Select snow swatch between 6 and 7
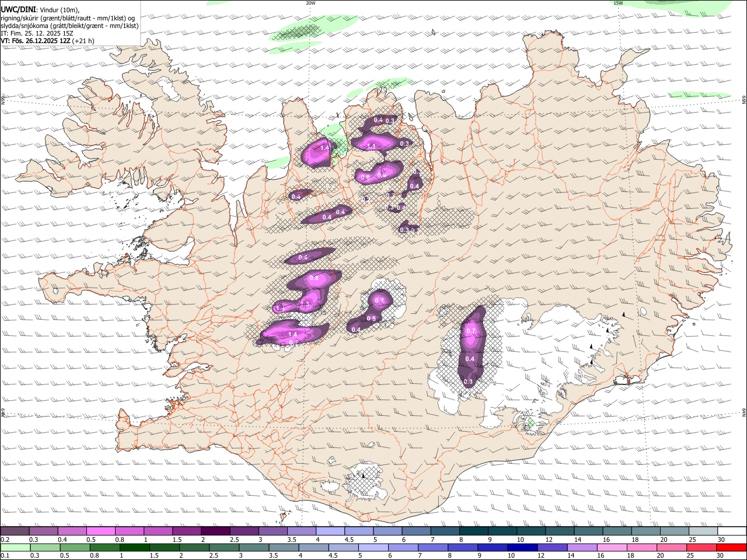Screen dimensions: 747x560 pos(416,531)
